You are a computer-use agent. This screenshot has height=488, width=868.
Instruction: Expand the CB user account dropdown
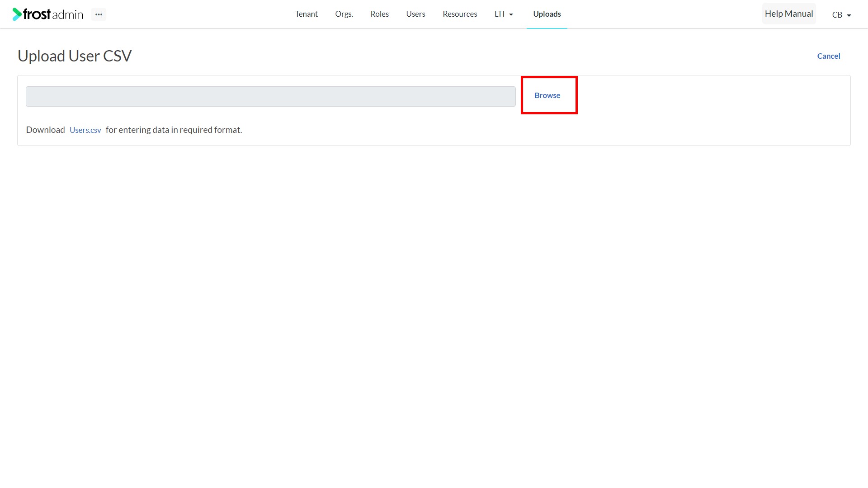[841, 15]
